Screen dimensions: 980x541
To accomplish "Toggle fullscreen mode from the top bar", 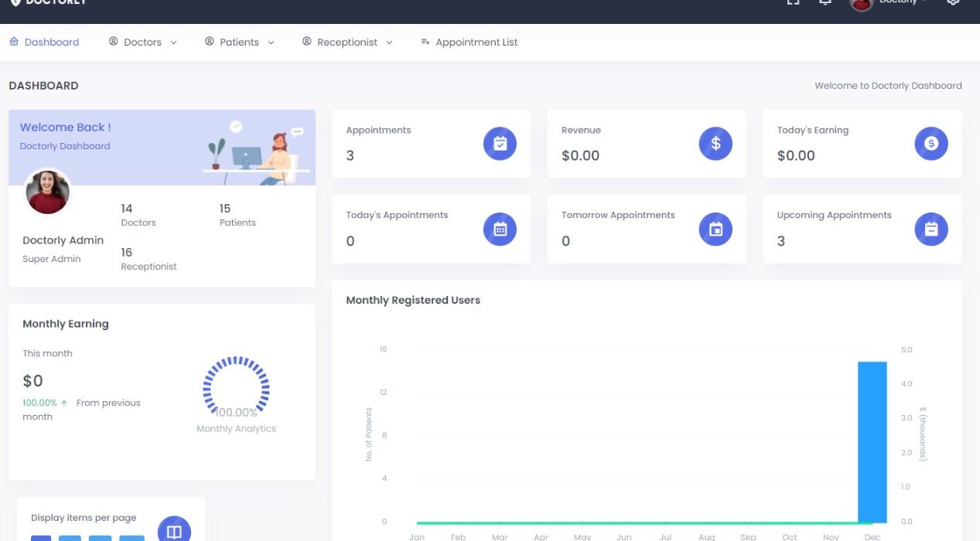I will pyautogui.click(x=793, y=2).
